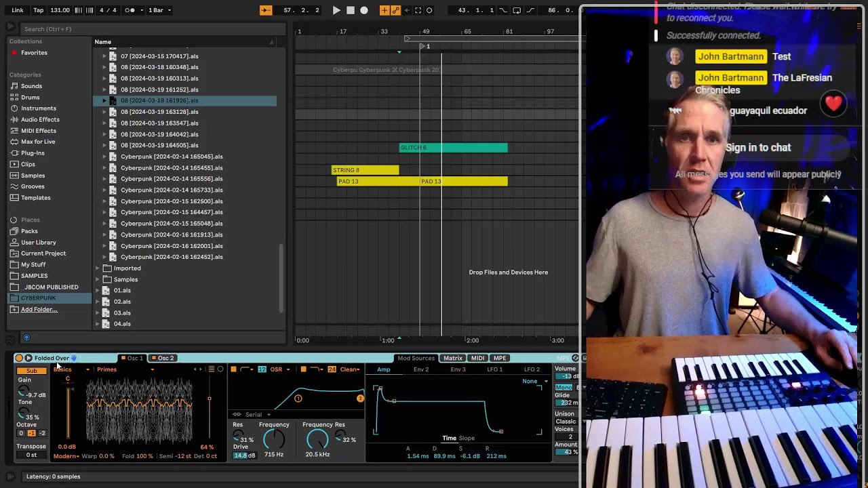The height and width of the screenshot is (488, 868).
Task: Click the Tap tempo button
Action: (x=39, y=10)
